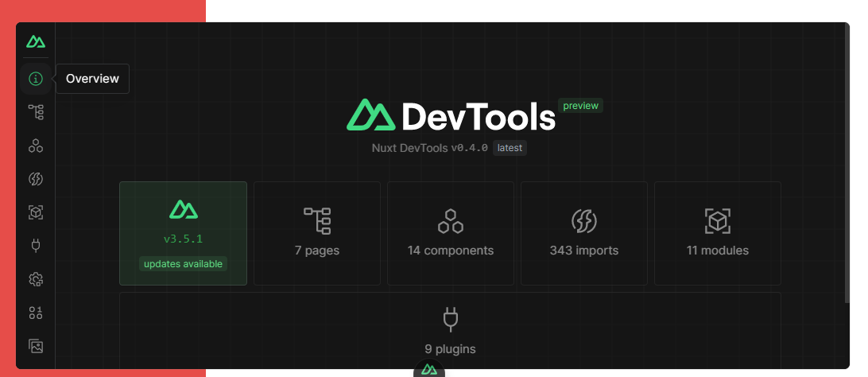Open the Payload binary icon in sidebar
The image size is (868, 377).
click(36, 313)
